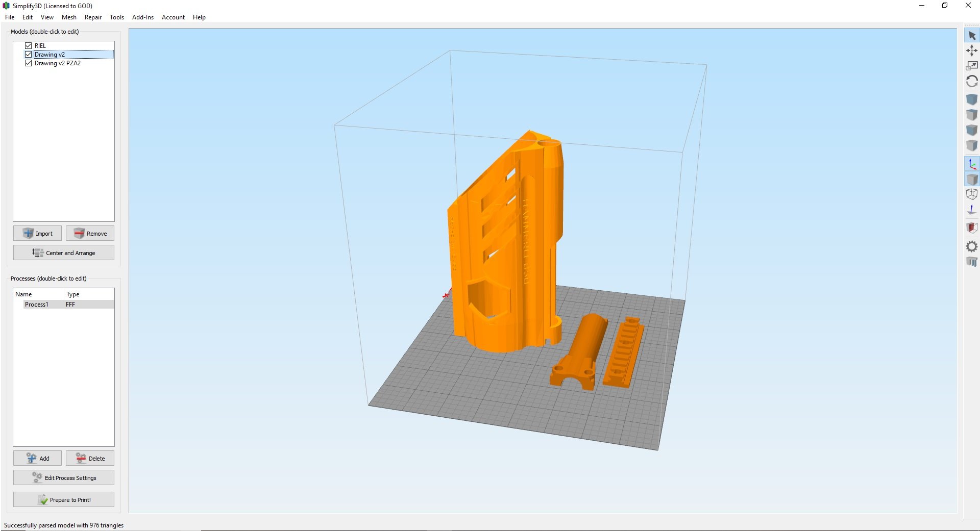Select the Drawing v2 model name

[50, 55]
